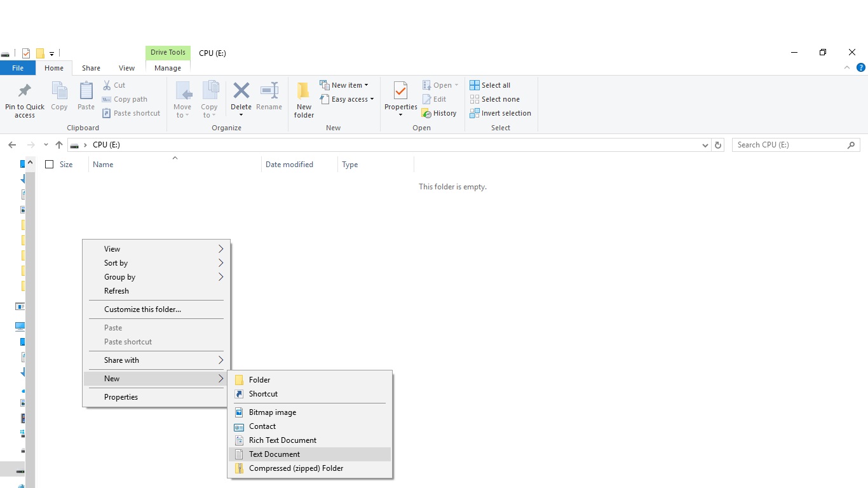Switch to the Share ribbon tab

pyautogui.click(x=91, y=68)
